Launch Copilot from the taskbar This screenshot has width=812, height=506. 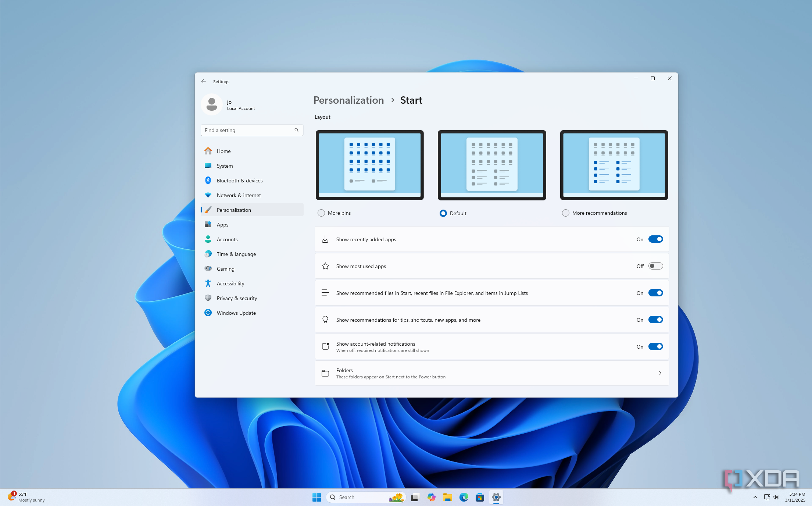pos(431,497)
